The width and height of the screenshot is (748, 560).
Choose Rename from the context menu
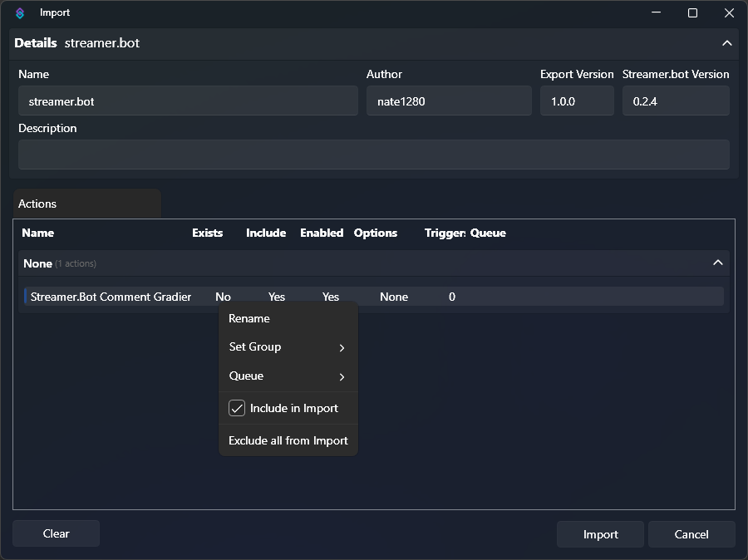pyautogui.click(x=249, y=318)
